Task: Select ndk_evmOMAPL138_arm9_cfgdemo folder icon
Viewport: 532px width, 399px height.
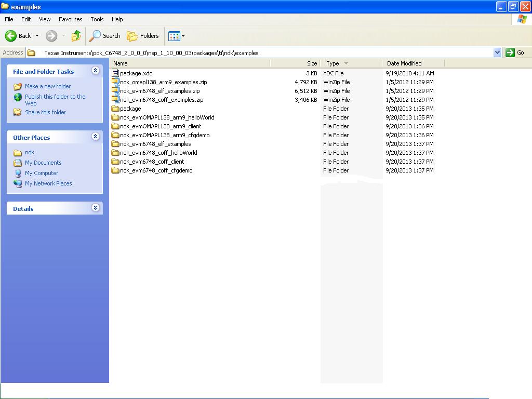Action: [115, 135]
